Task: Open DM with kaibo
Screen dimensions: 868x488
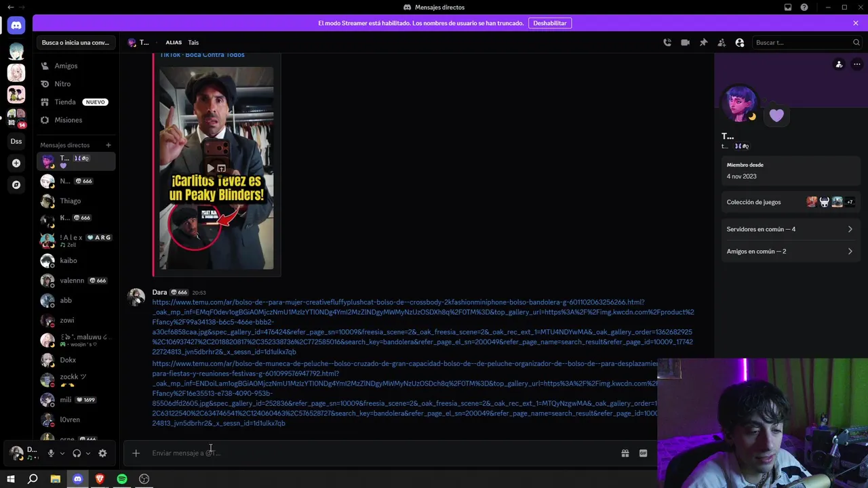Action: pos(76,260)
